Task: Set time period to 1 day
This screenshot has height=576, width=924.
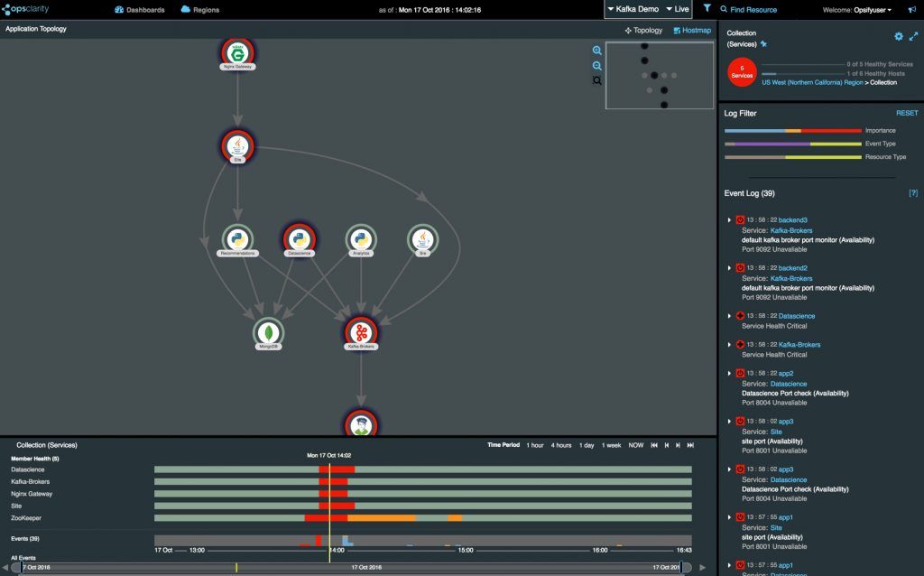Action: [587, 445]
